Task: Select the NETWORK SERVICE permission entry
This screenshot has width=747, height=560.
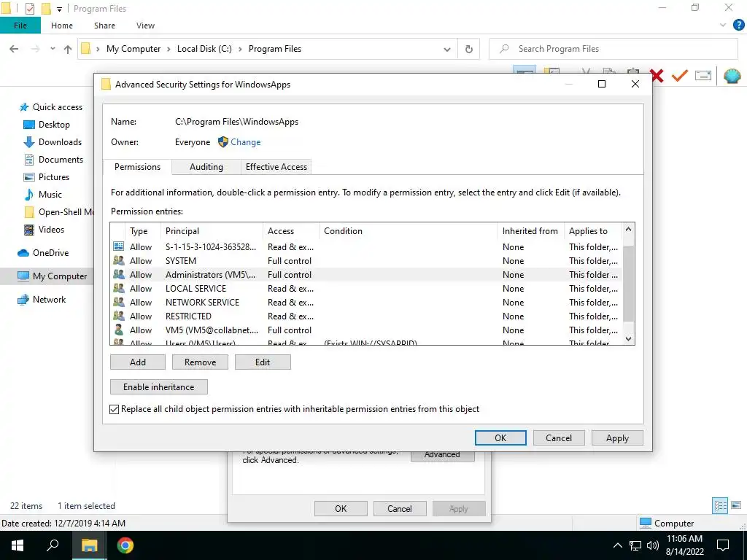Action: coord(366,303)
